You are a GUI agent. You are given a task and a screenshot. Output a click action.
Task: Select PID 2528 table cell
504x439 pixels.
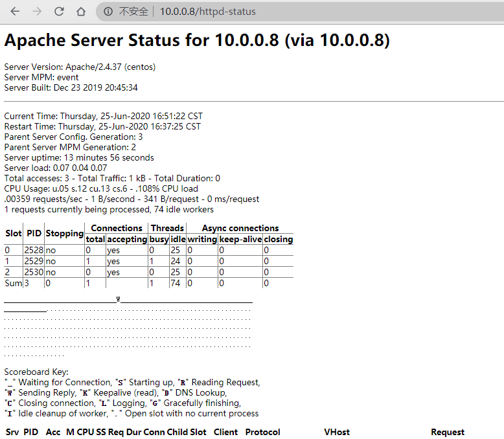tap(34, 250)
